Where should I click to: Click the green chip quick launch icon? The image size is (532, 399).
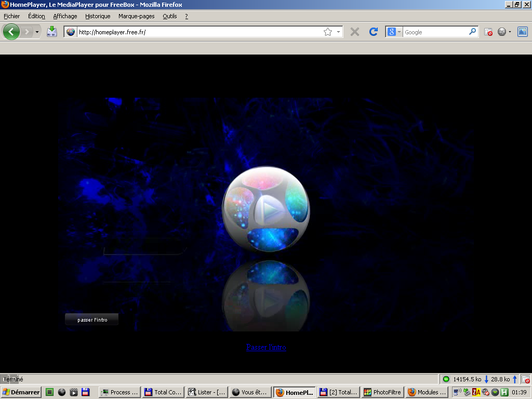(x=49, y=392)
